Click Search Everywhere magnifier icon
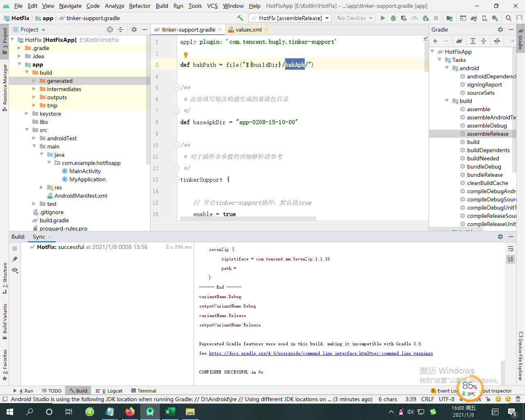This screenshot has width=525, height=420. tap(509, 18)
